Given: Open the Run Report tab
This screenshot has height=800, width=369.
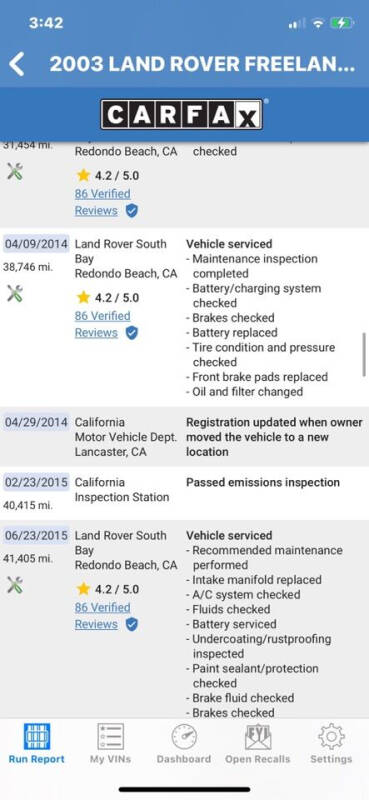Looking at the screenshot, I should [37, 743].
